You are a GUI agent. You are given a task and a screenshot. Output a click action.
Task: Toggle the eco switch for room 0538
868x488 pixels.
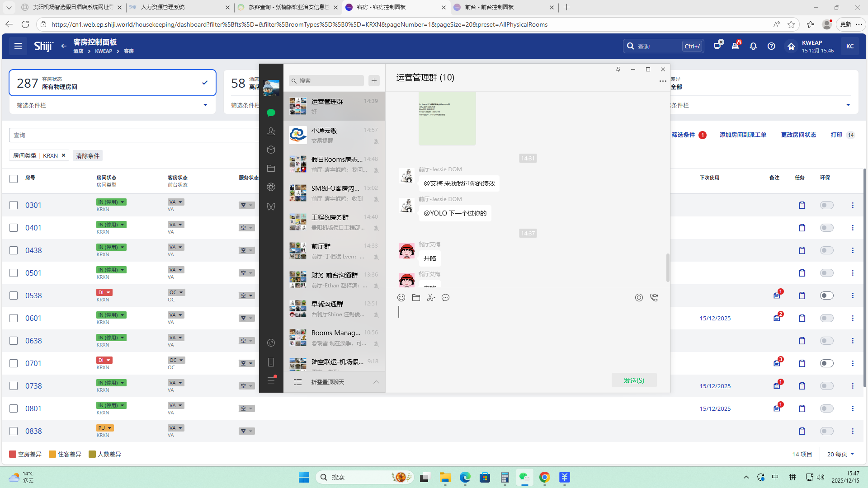[826, 296]
